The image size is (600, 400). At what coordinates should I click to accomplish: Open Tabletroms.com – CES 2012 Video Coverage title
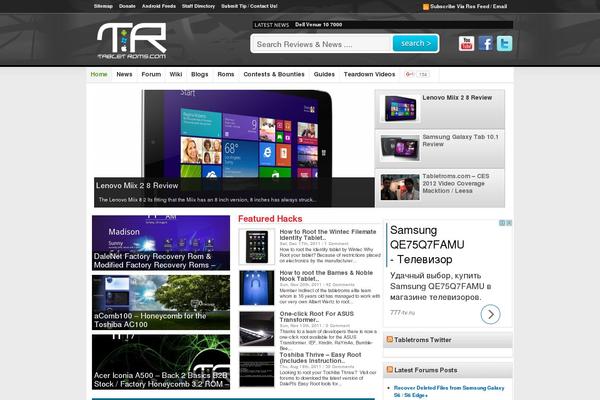click(x=456, y=183)
